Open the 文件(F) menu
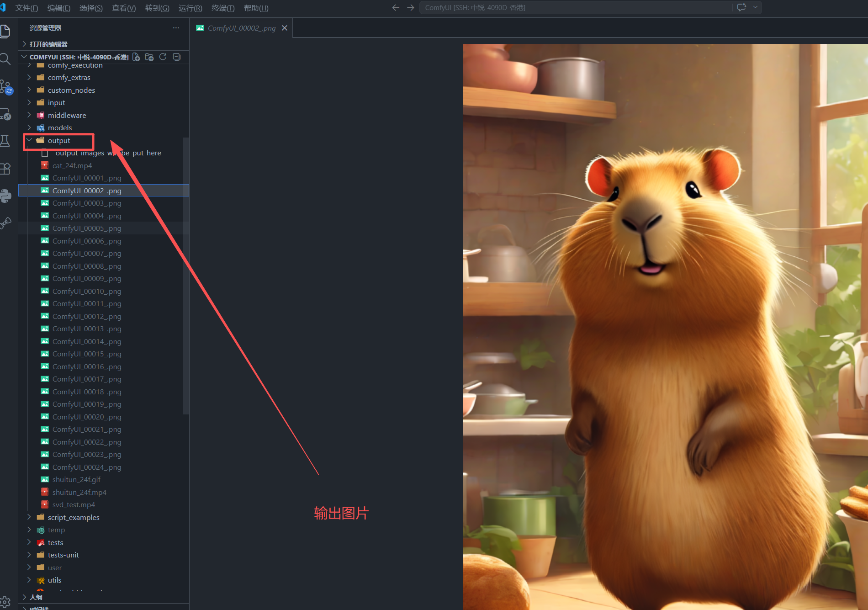868x610 pixels. [26, 8]
